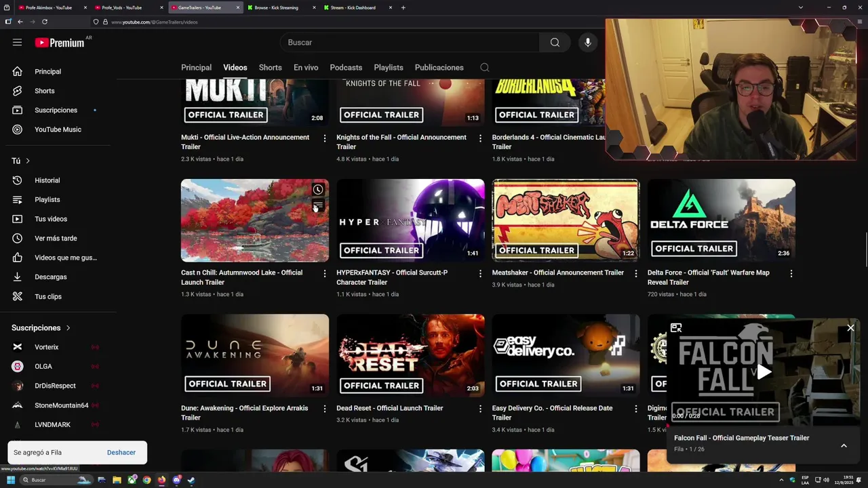Focus the Buscar search field
868x488 pixels.
click(x=410, y=42)
